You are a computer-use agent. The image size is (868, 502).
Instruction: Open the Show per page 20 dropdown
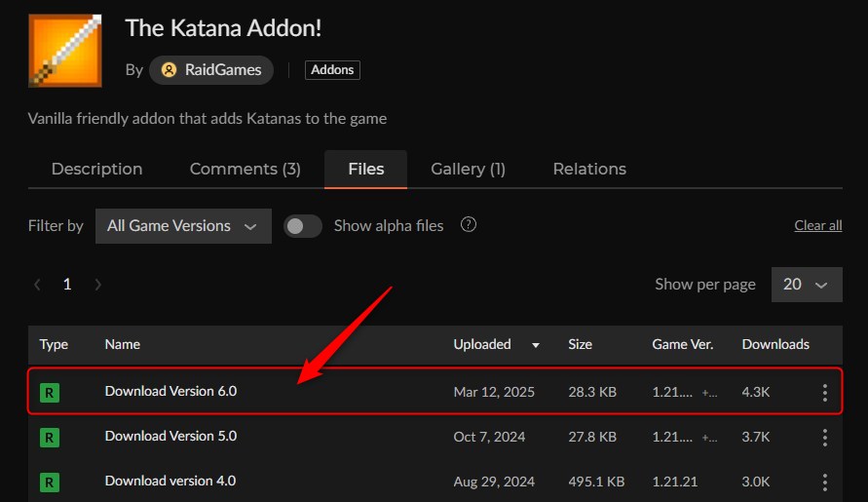pyautogui.click(x=807, y=285)
